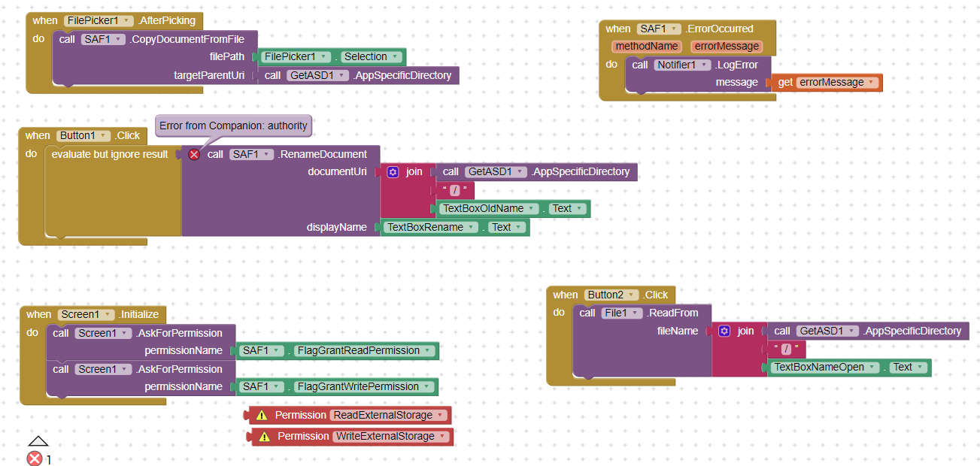Click the gear icon on documentUri join block
The image size is (980, 466).
click(393, 172)
